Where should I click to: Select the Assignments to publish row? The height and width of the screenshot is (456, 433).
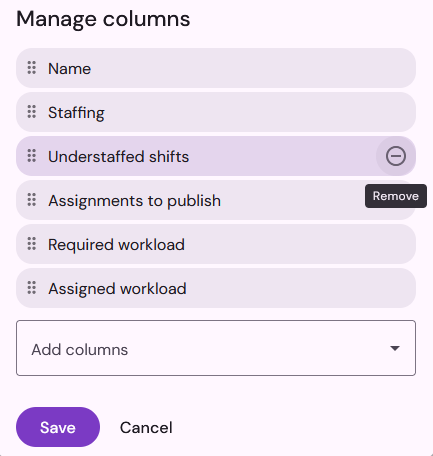click(x=216, y=200)
